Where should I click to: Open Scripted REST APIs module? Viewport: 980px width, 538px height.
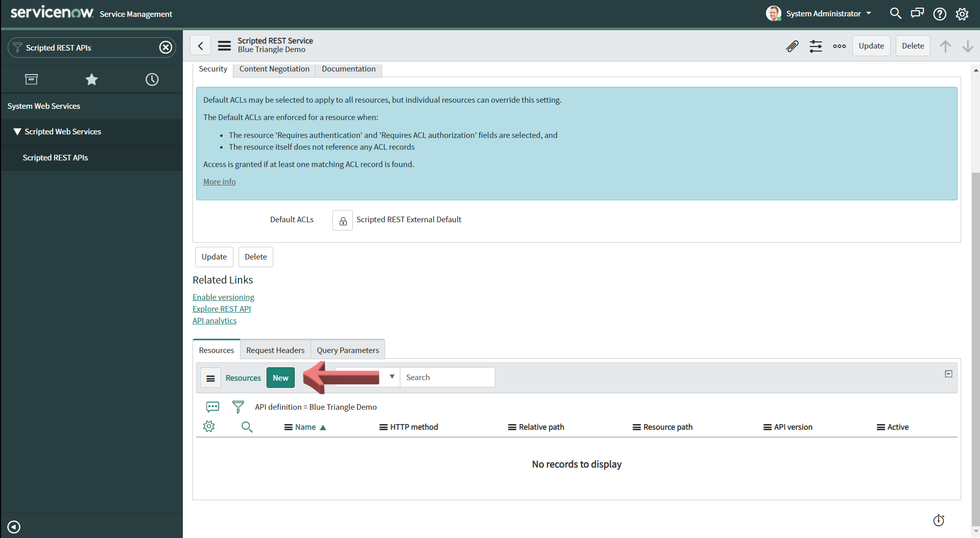point(55,157)
